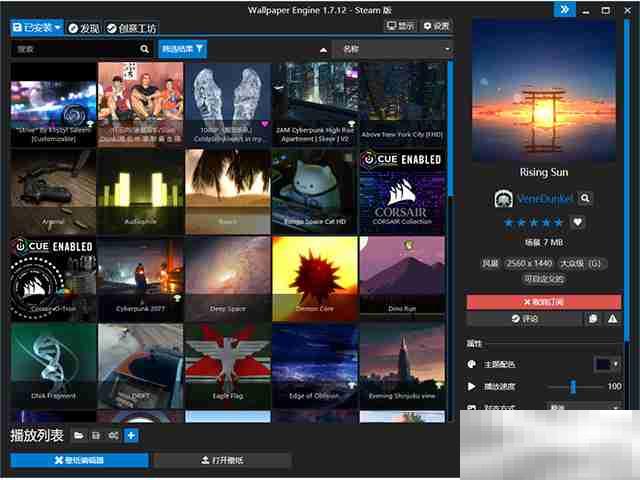Select the Evening Shinjuku view wallpaper

tap(402, 366)
